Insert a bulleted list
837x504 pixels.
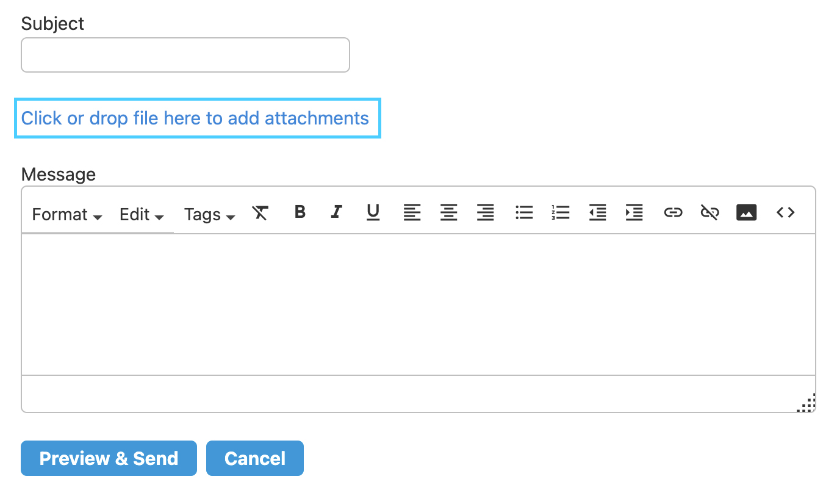pos(524,212)
